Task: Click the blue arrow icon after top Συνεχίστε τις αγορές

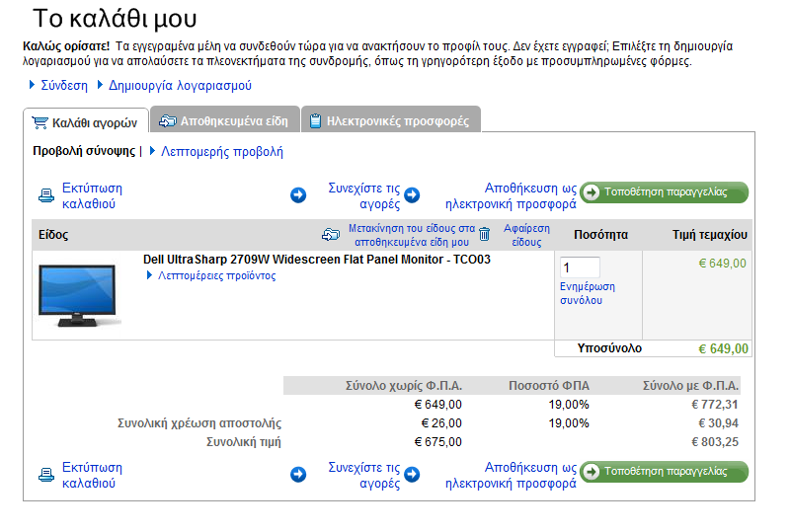Action: point(412,194)
